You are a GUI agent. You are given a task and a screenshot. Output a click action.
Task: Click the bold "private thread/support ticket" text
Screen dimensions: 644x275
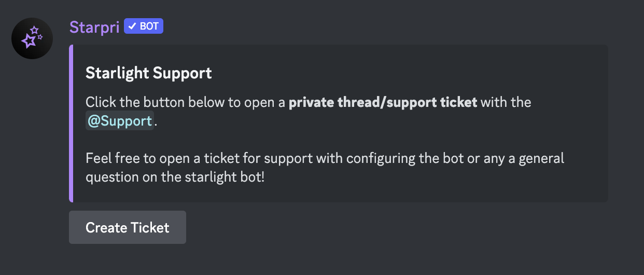(383, 102)
